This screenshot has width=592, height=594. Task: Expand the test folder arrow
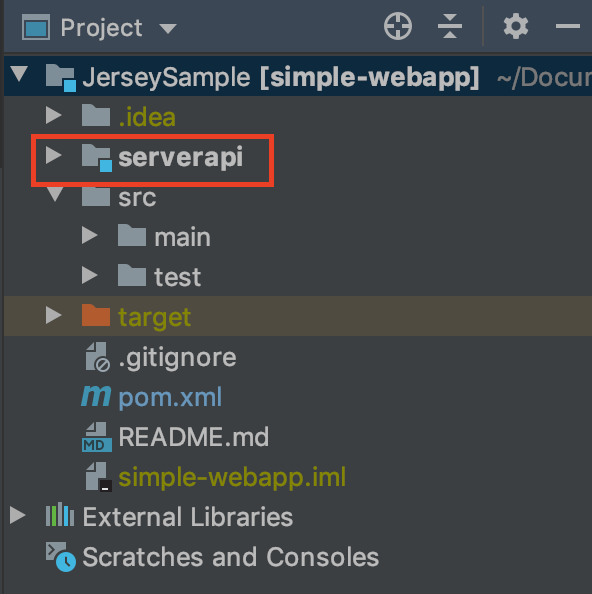[90, 275]
